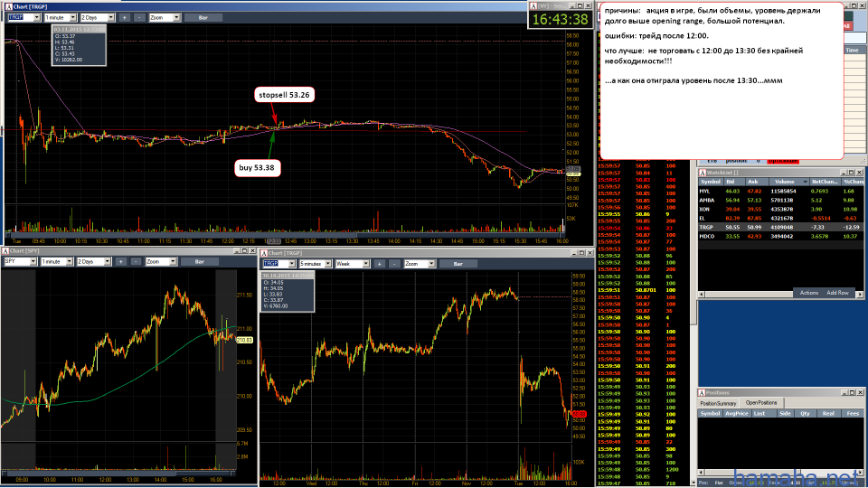Viewport: 868px width, 488px height.
Task: Select the EL row in WatchList
Action: click(x=780, y=218)
